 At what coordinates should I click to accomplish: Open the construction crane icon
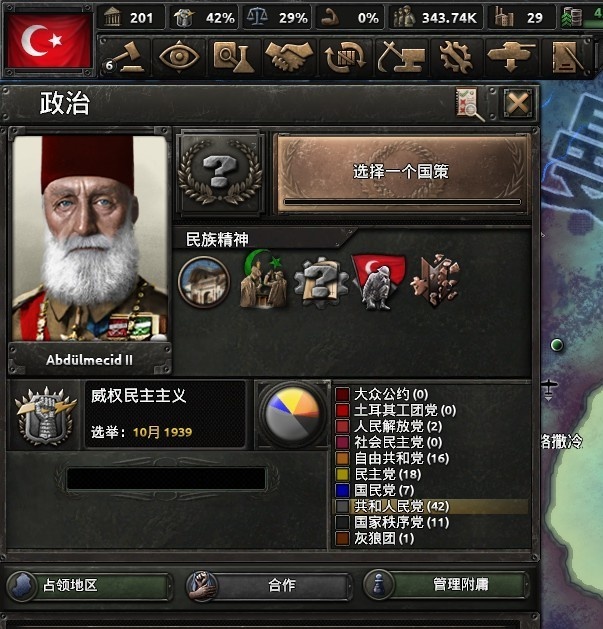400,57
